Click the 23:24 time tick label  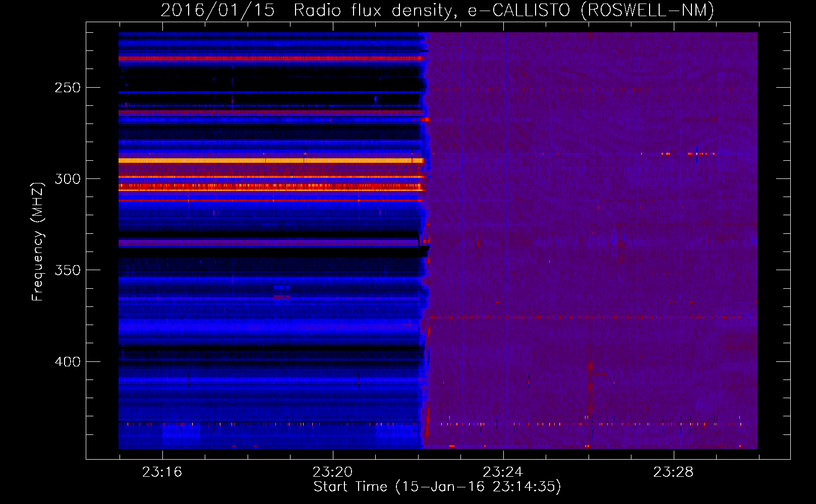pos(503,472)
